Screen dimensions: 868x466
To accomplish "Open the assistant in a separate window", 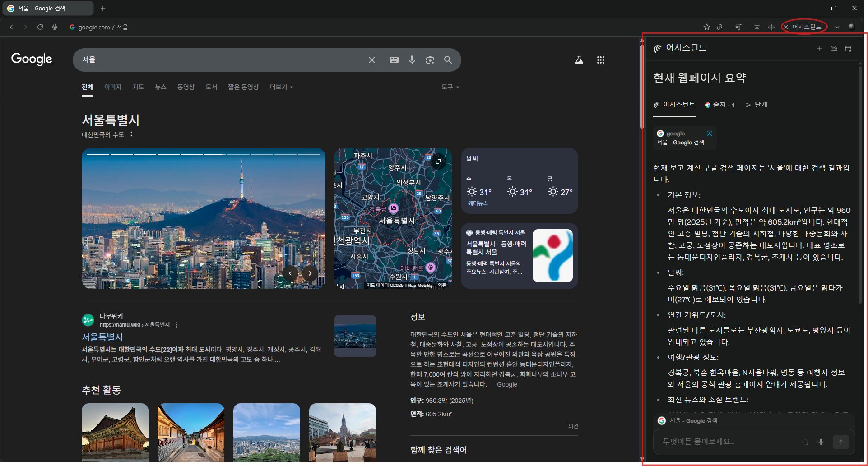I will (x=848, y=49).
